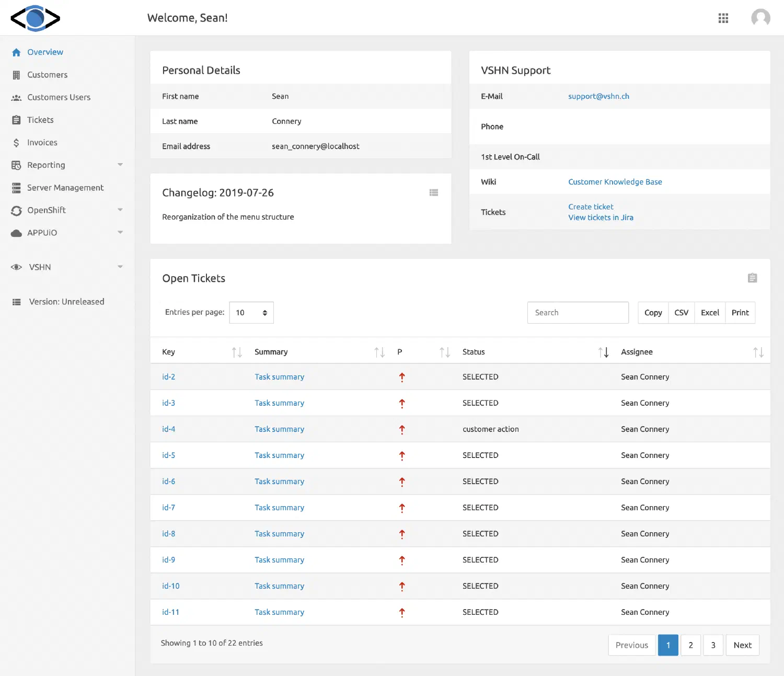
Task: Select the Server Management icon
Action: point(16,187)
